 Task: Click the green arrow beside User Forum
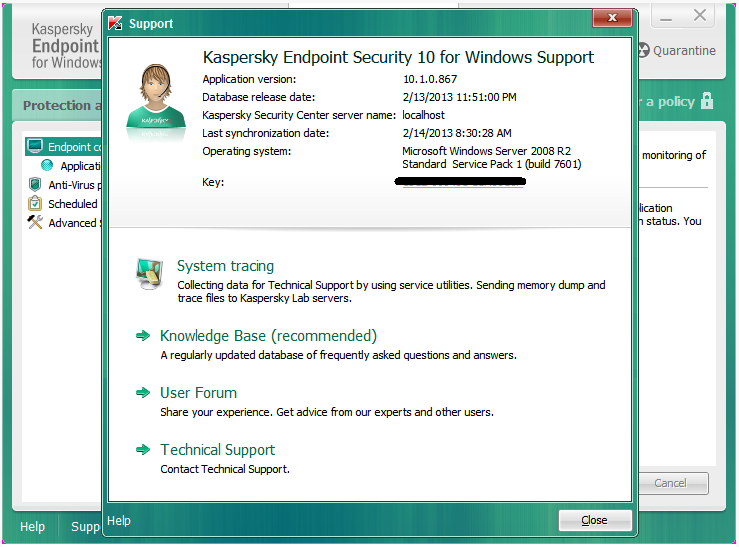click(143, 393)
